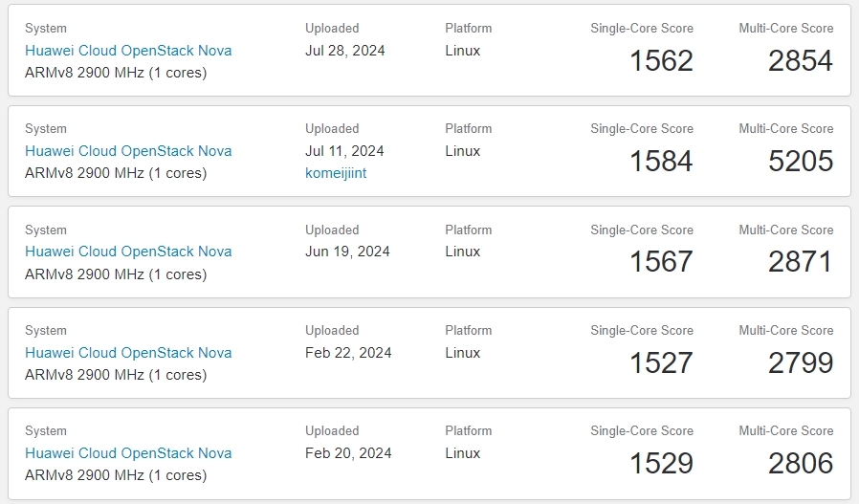Viewport: 859px width, 504px height.
Task: Click the multi-core score 2871
Action: 801,261
